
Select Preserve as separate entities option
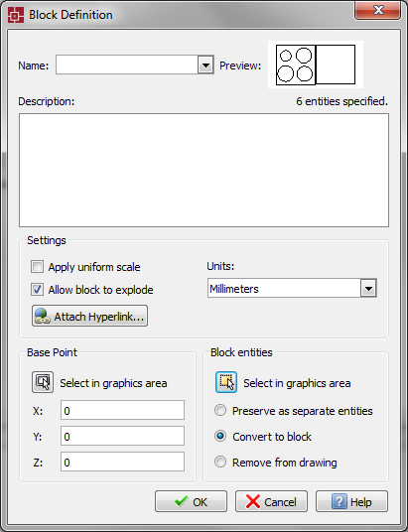tap(220, 410)
